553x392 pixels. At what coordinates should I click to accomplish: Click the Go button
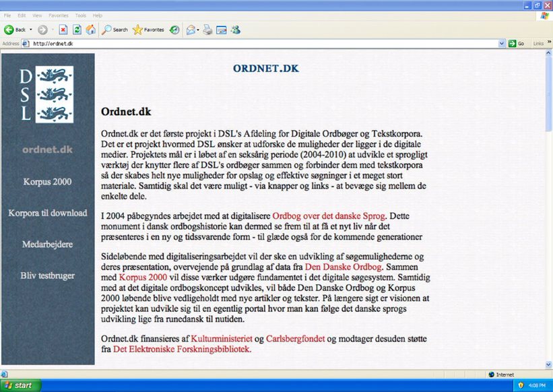(517, 44)
